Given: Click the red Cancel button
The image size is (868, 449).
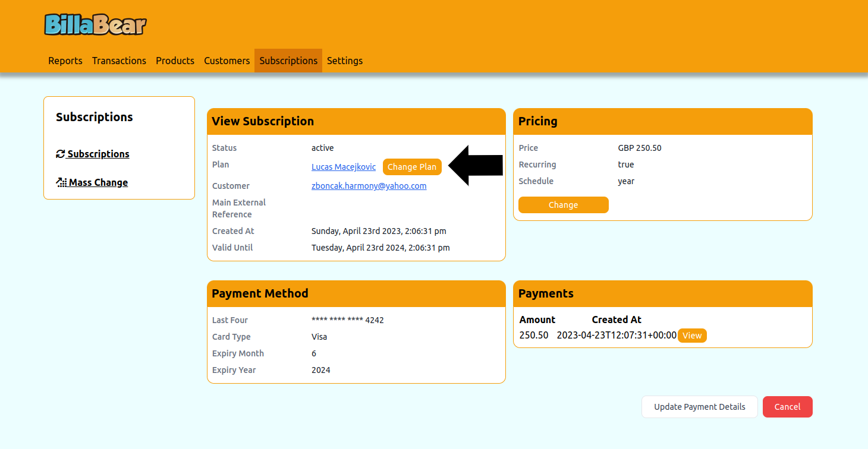Looking at the screenshot, I should point(787,407).
